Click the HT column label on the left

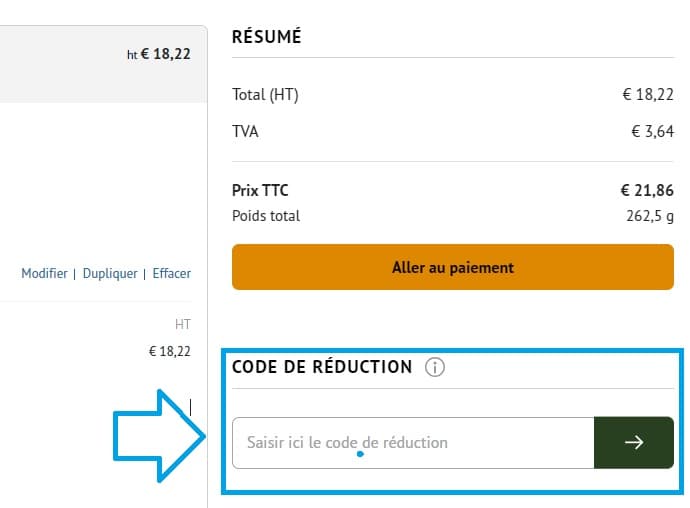[182, 324]
